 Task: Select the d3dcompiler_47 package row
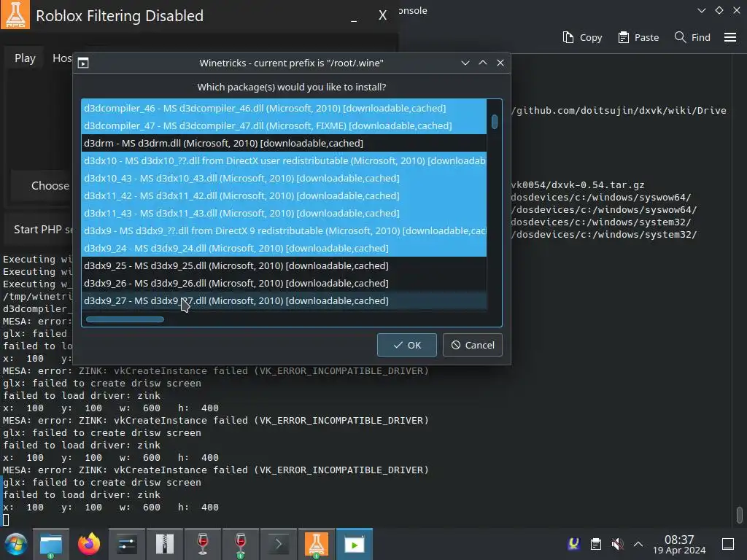[284, 125]
